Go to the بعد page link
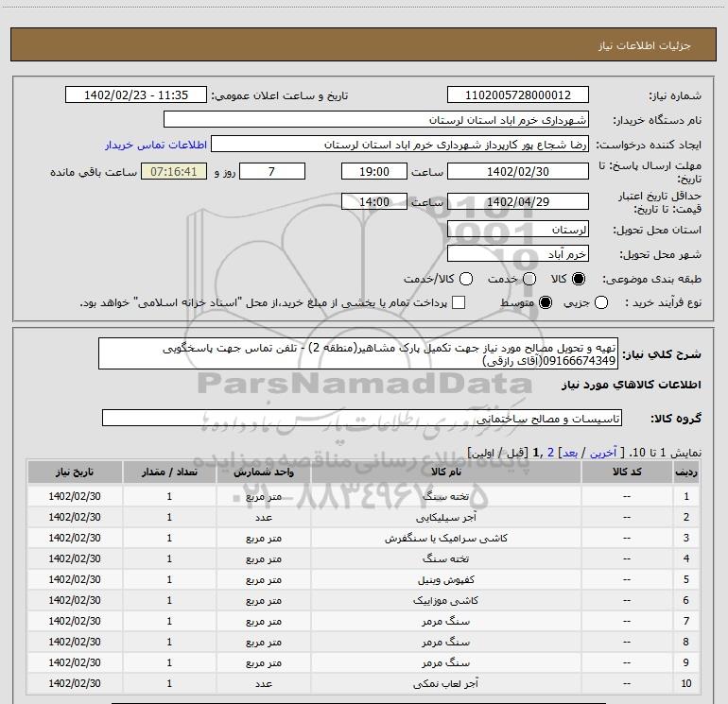The width and height of the screenshot is (728, 704). [x=570, y=453]
